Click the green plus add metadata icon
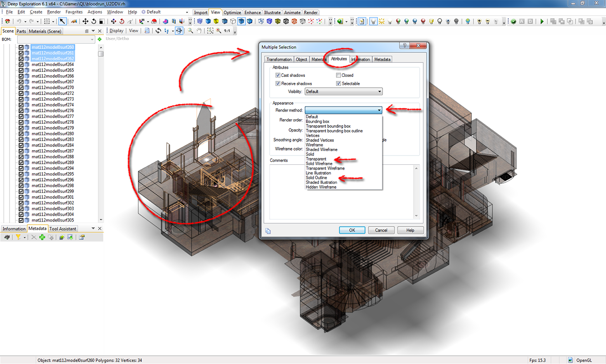The height and width of the screenshot is (364, 606). point(42,238)
